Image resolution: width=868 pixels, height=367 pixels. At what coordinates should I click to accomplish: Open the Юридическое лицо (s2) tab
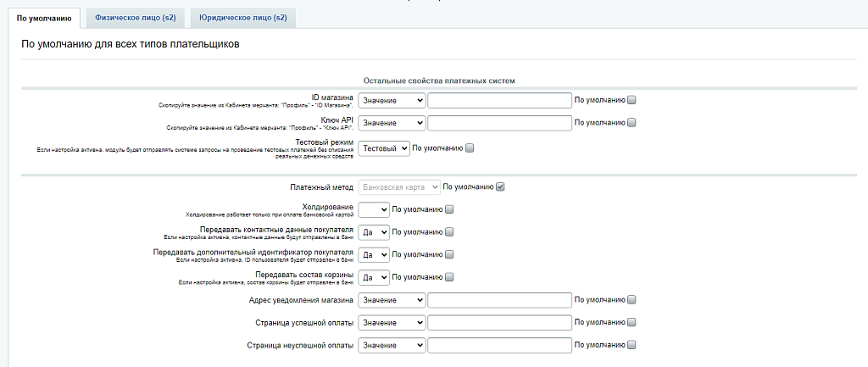242,17
